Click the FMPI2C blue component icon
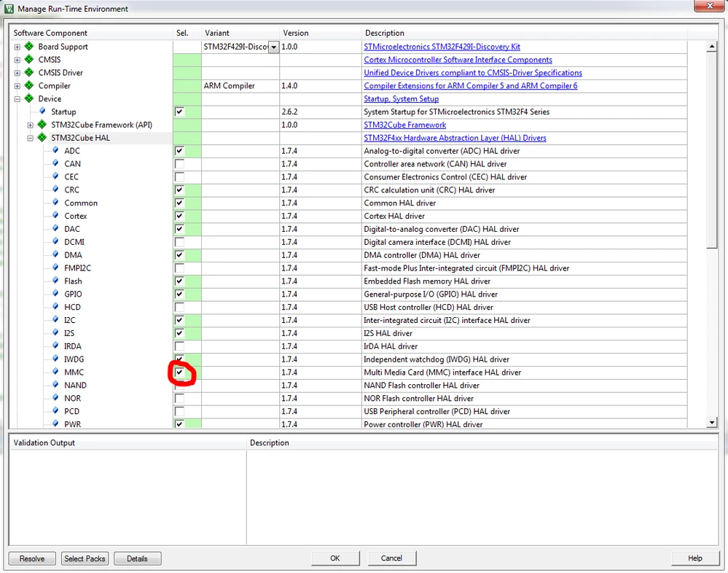 [x=55, y=267]
